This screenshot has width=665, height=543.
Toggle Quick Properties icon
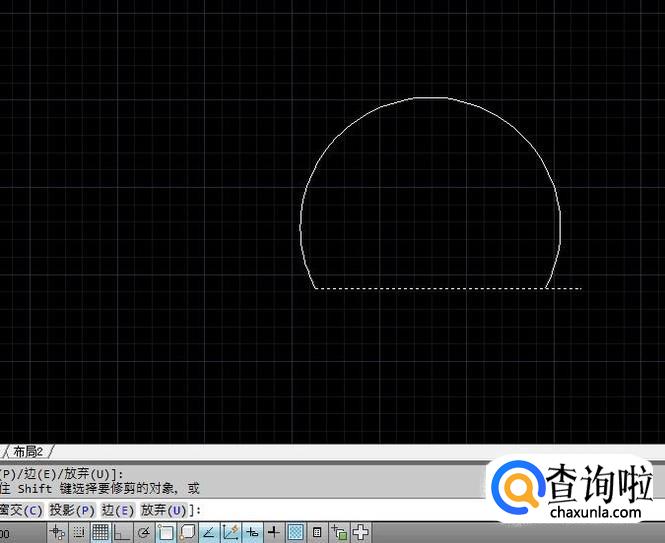click(317, 532)
